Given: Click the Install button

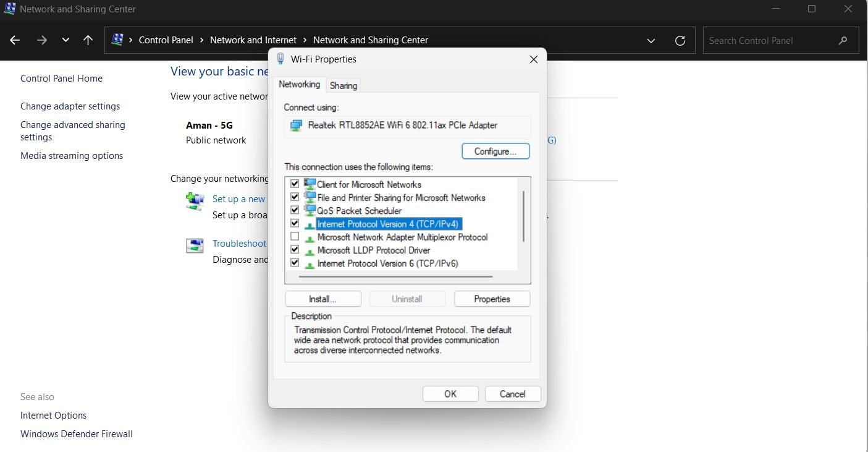Looking at the screenshot, I should [323, 299].
